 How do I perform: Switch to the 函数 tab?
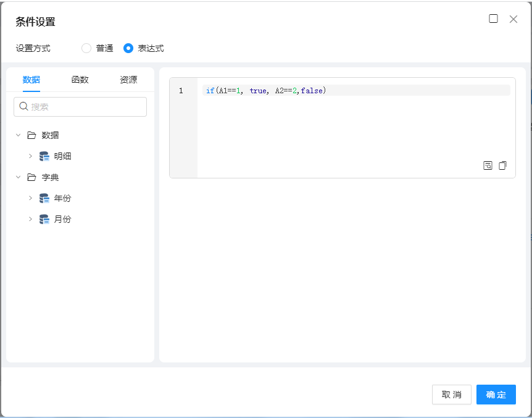(80, 80)
